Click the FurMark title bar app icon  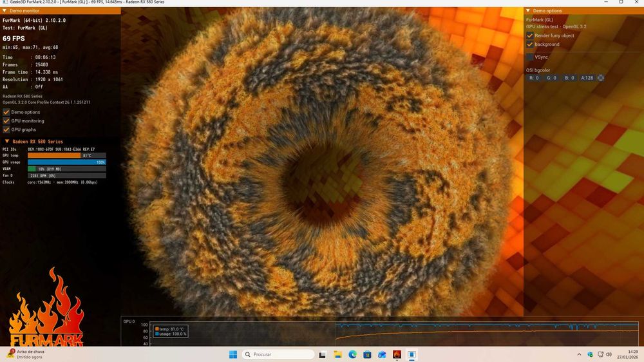click(5, 2)
